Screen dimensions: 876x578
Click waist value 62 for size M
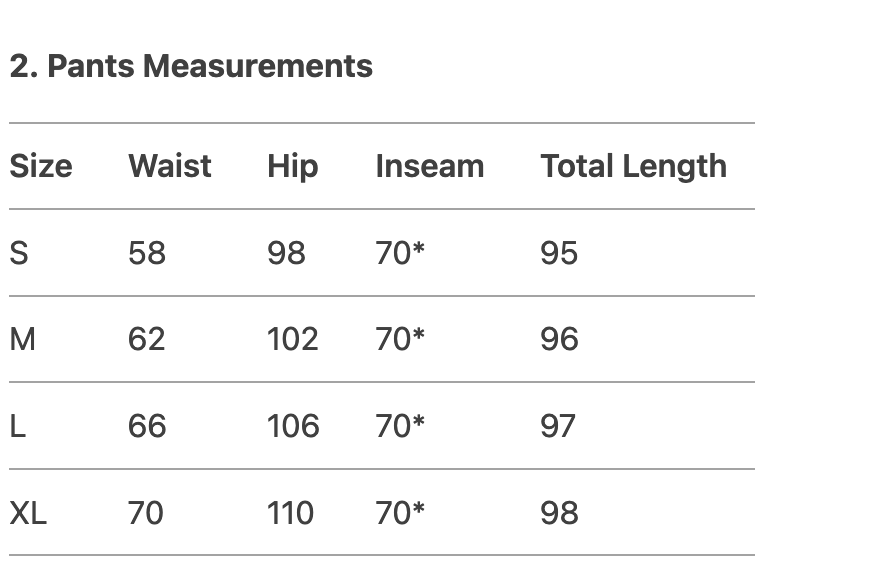click(147, 340)
